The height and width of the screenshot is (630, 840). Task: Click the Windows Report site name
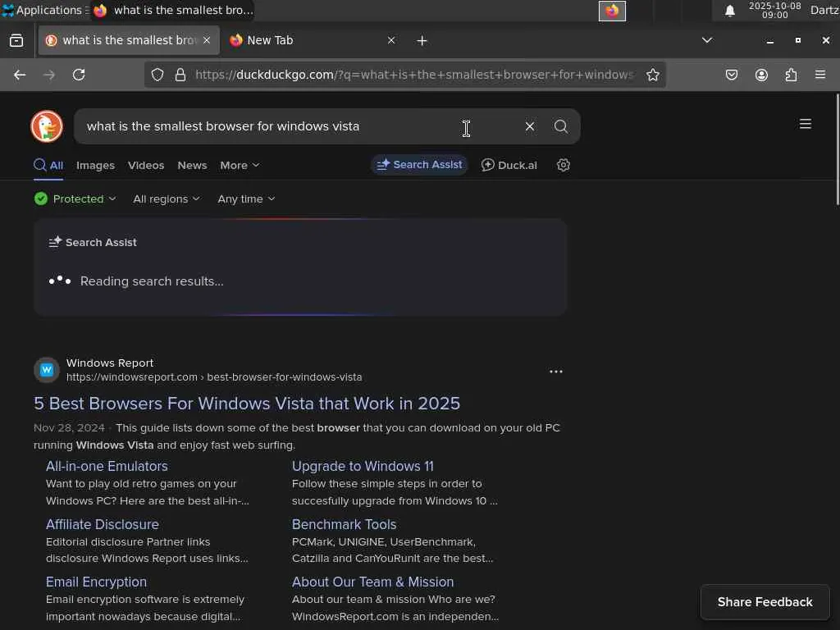[110, 363]
